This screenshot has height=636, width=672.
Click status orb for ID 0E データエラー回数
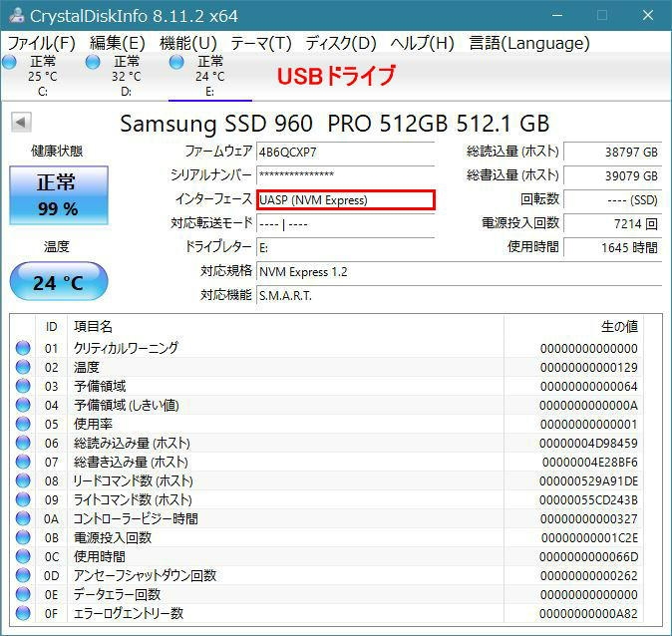point(23,594)
